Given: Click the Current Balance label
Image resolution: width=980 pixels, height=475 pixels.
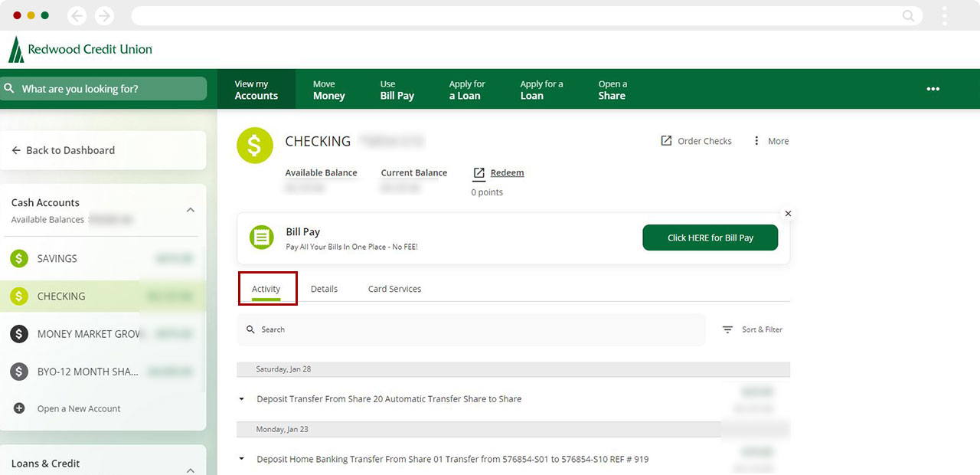Looking at the screenshot, I should pyautogui.click(x=414, y=173).
